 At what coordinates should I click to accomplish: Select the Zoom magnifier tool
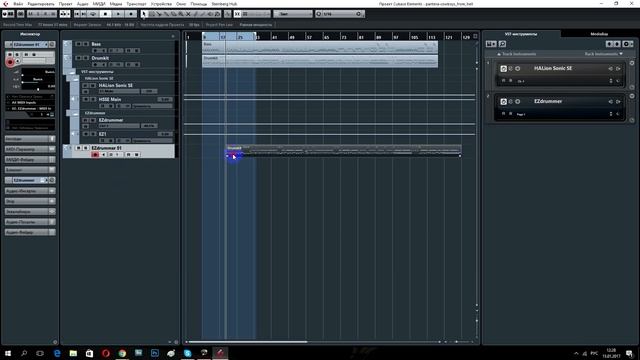pos(181,14)
